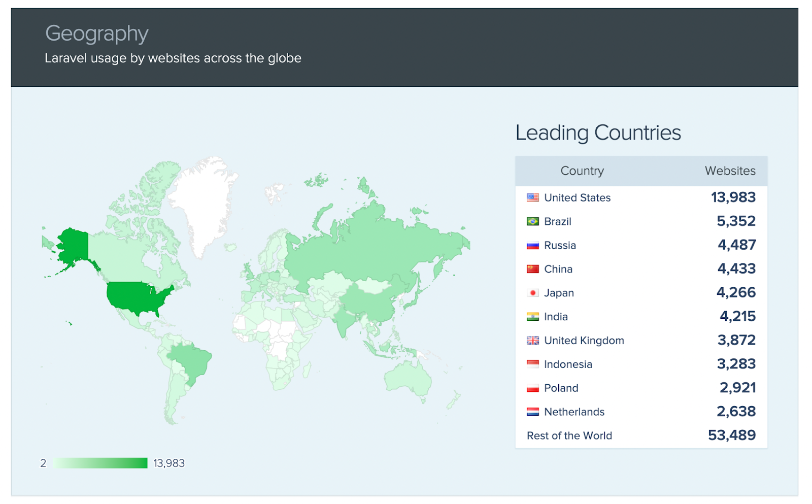The height and width of the screenshot is (504, 812).
Task: Click the Netherlands flag icon
Action: coord(532,412)
